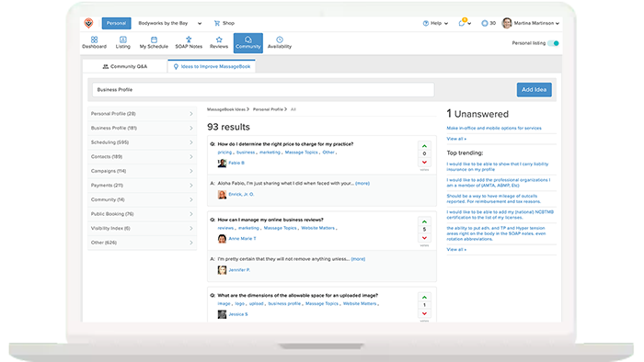The width and height of the screenshot is (644, 362).
Task: Upvote the pricing question
Action: (x=424, y=146)
